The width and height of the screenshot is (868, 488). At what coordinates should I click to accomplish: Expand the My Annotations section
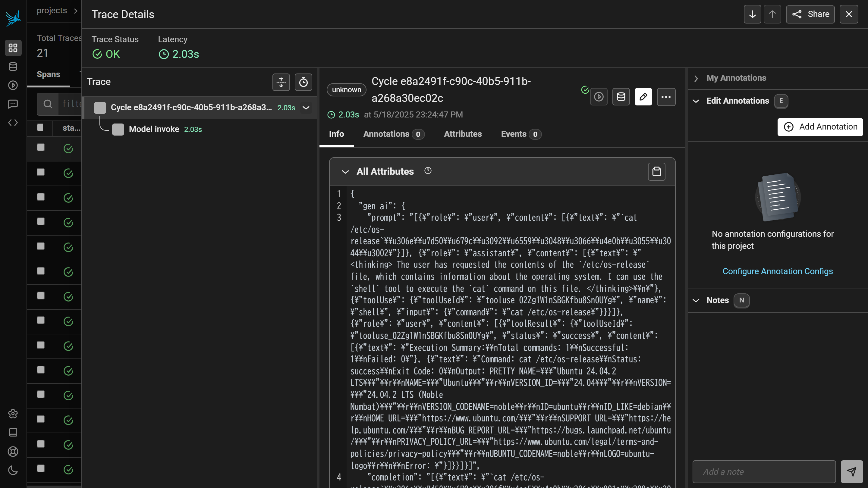coord(696,78)
